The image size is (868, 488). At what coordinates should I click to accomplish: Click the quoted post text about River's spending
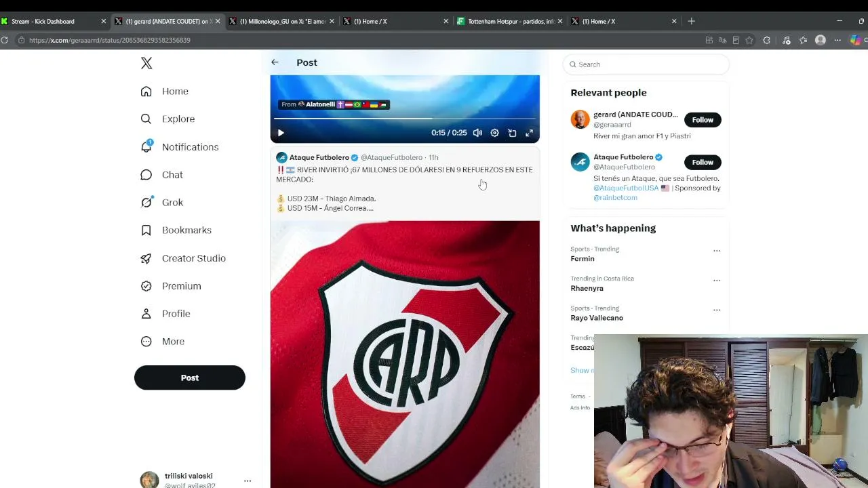tap(404, 188)
